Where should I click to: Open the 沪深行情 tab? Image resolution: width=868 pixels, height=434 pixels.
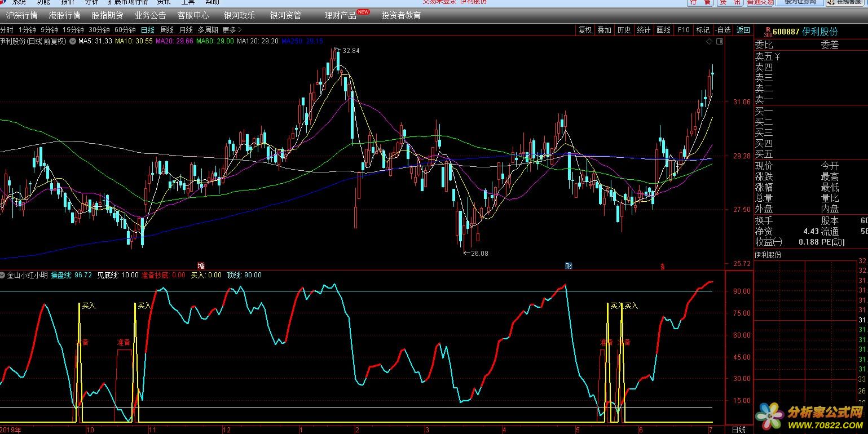pyautogui.click(x=22, y=16)
